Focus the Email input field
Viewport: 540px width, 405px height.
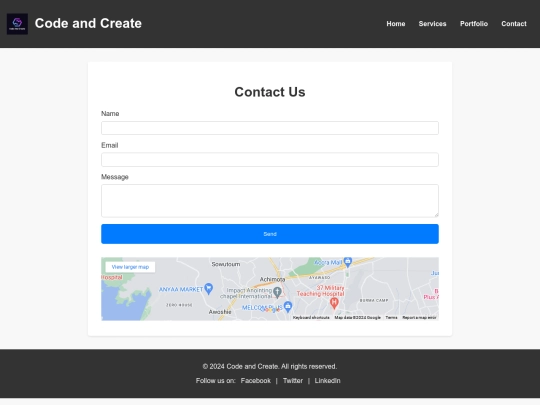tap(270, 159)
